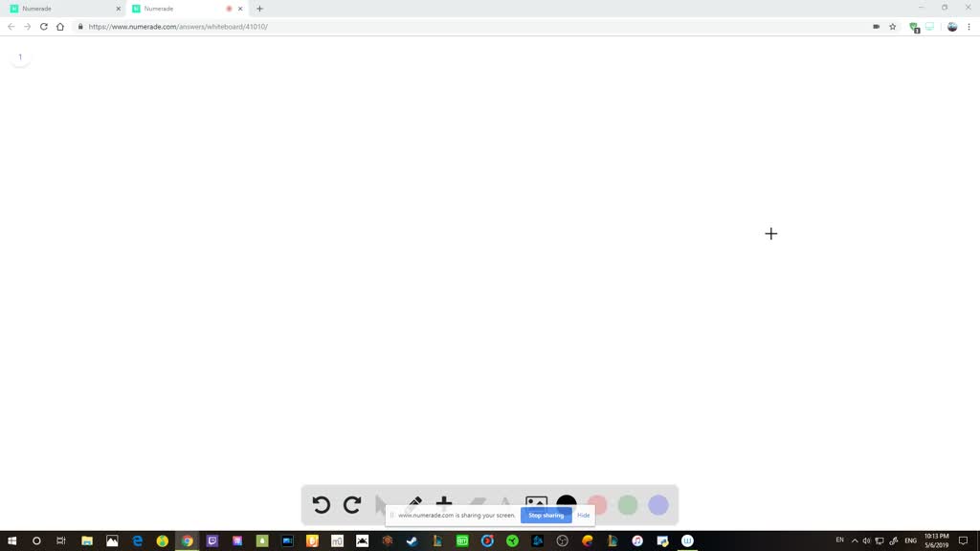The height and width of the screenshot is (551, 980).
Task: Select the pencil drawing tool
Action: pyautogui.click(x=413, y=503)
